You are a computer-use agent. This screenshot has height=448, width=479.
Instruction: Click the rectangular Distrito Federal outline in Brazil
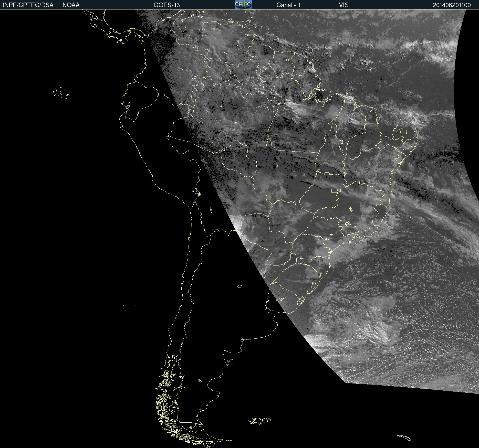pyautogui.click(x=334, y=190)
